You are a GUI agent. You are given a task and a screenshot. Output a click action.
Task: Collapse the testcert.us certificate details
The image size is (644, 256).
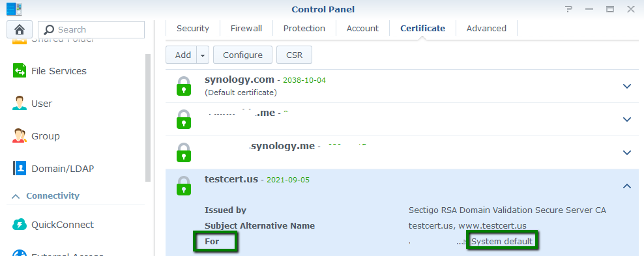[627, 186]
